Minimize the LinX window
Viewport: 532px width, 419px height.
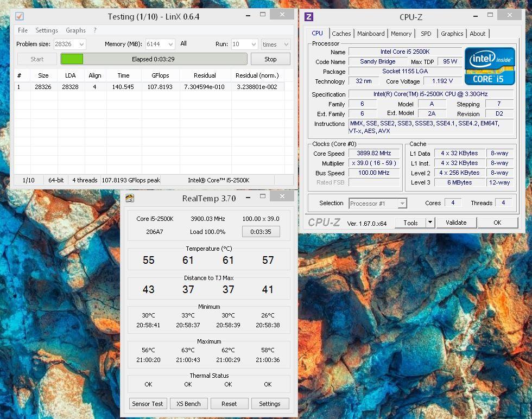(248, 15)
